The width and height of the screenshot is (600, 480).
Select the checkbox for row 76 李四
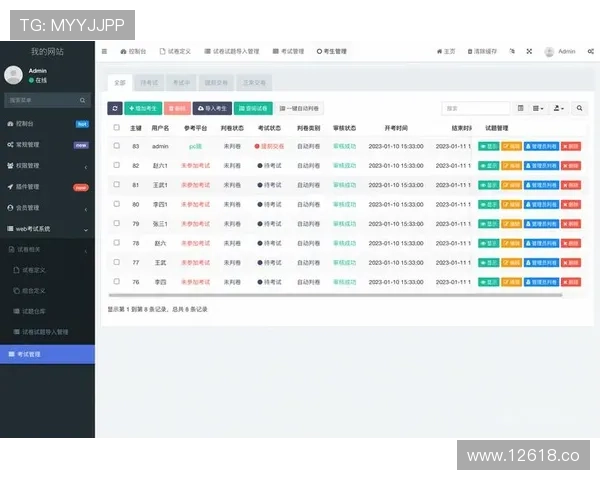click(x=117, y=282)
